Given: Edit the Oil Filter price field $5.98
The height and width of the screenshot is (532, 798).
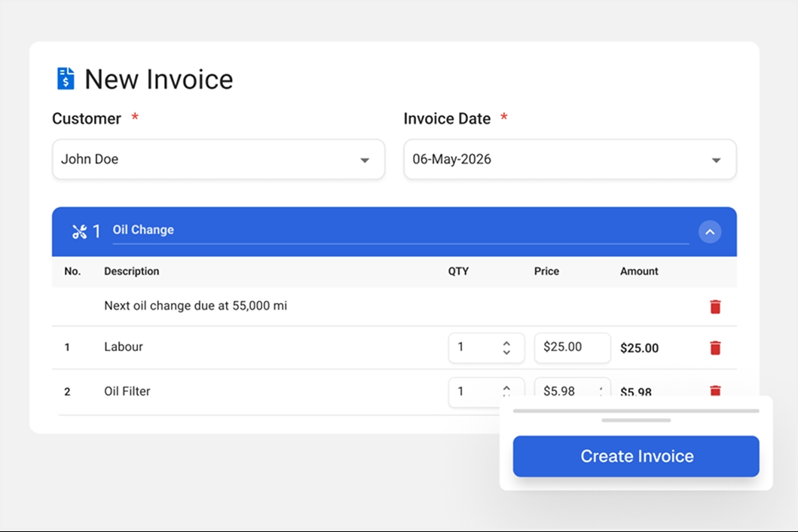Looking at the screenshot, I should 573,387.
